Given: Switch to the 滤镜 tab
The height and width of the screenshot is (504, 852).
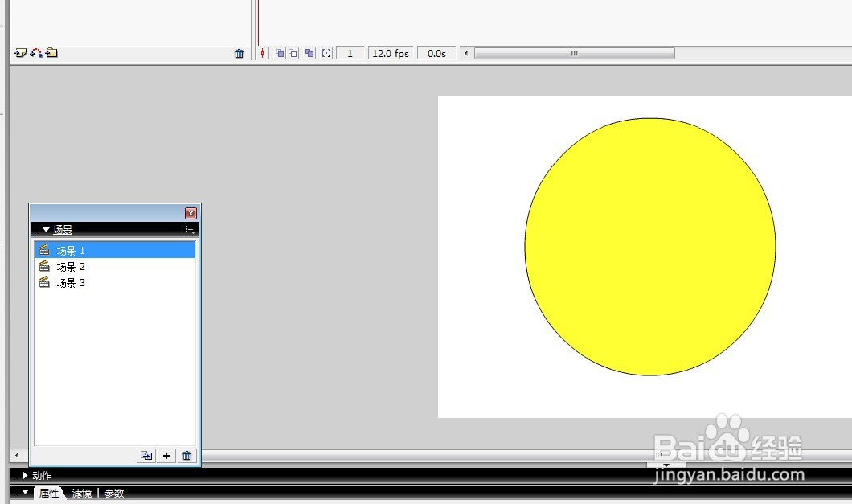Looking at the screenshot, I should [82, 493].
